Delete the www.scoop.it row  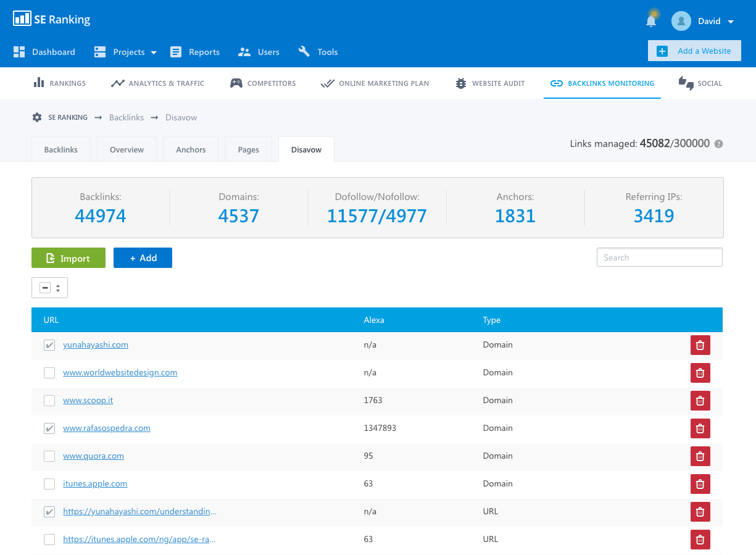pos(700,401)
